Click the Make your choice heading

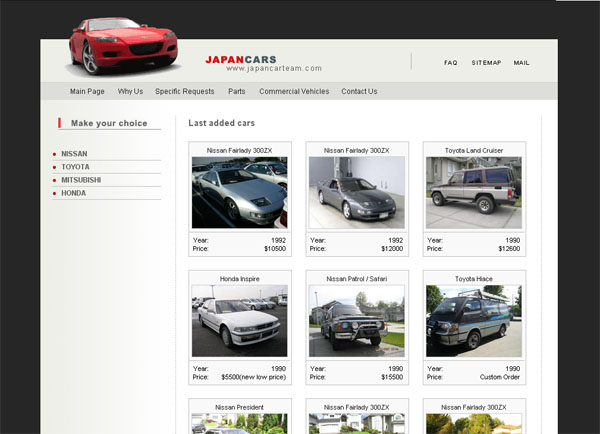109,123
